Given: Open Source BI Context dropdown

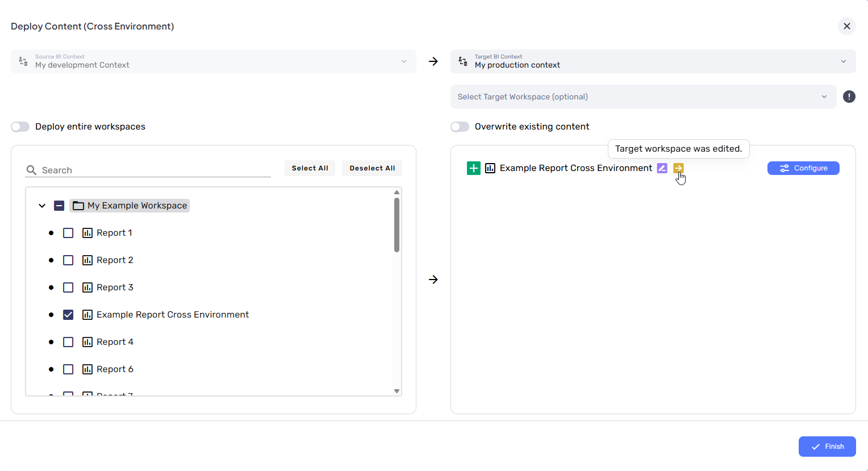Looking at the screenshot, I should [214, 61].
